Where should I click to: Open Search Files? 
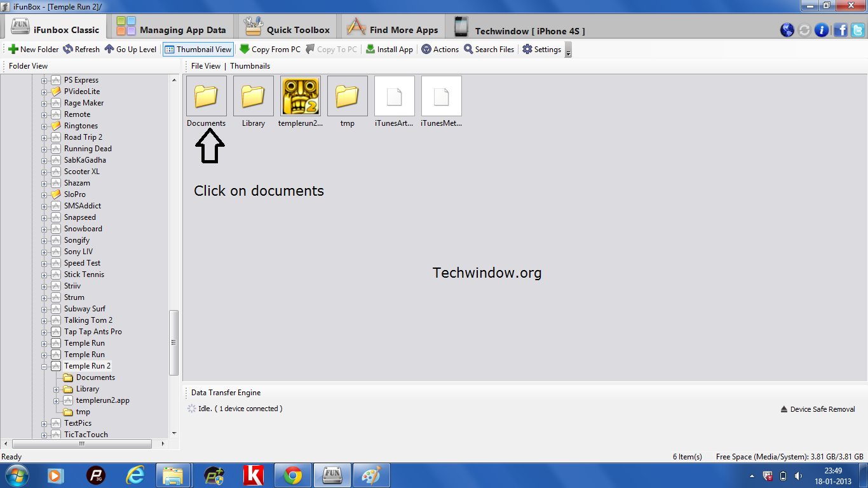tap(489, 49)
